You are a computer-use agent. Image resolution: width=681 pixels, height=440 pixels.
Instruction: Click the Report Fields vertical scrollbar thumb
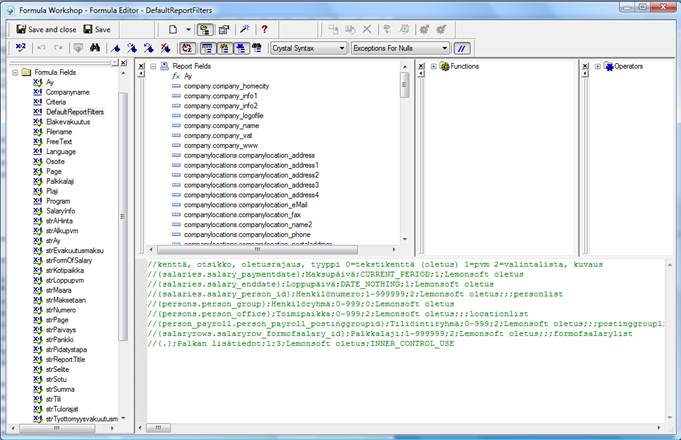coord(404,85)
